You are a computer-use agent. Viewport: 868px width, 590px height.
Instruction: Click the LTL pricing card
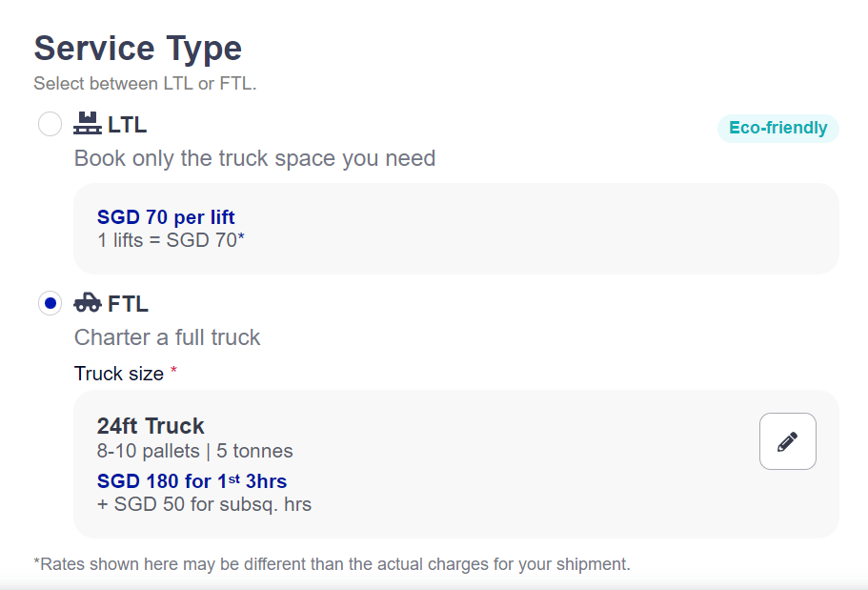(456, 228)
